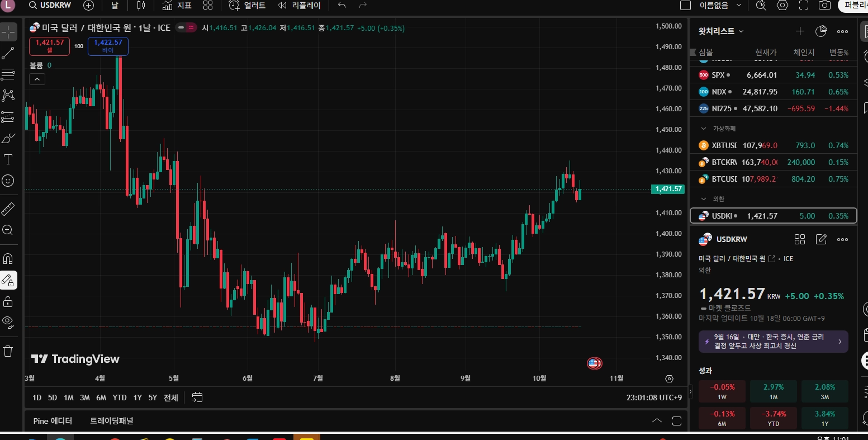Open the 지표 indicators button

point(177,5)
